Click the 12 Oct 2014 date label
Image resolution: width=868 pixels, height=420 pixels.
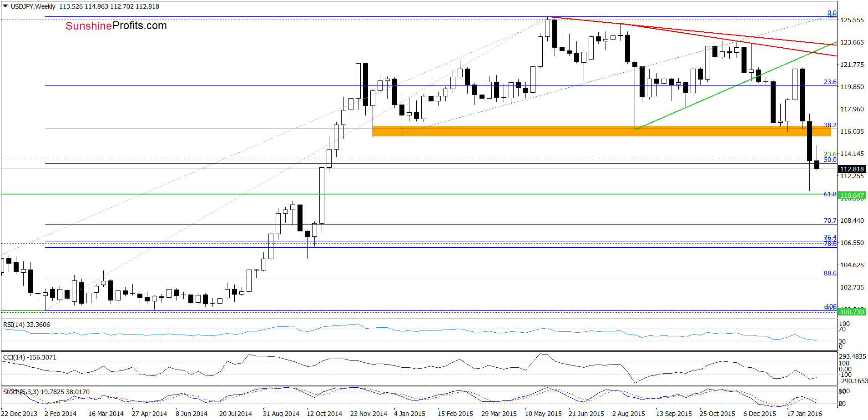(324, 414)
